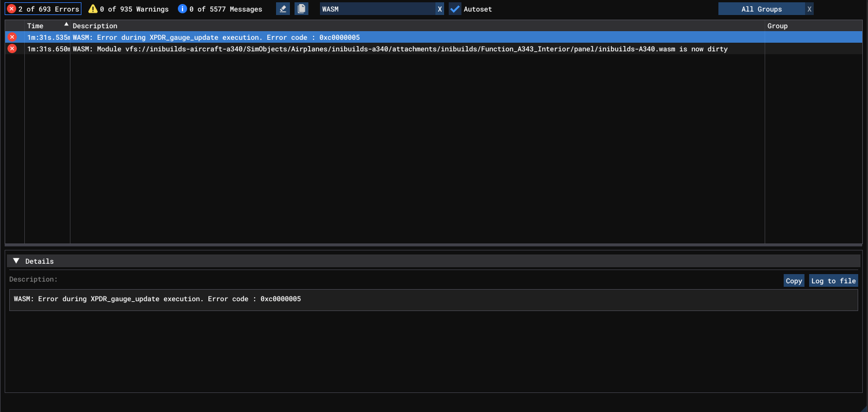Screen dimensions: 868x412
Task: Collapse the Details section
Action: 16,261
